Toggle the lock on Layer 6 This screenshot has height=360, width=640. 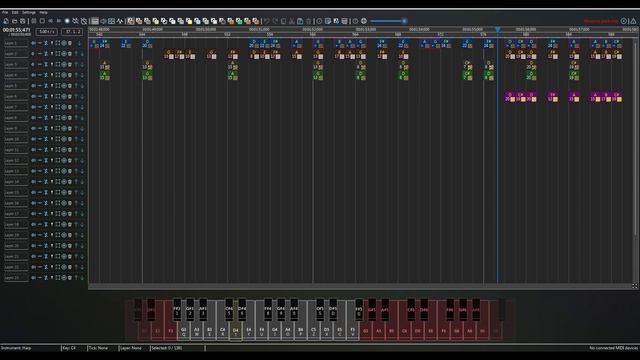click(x=46, y=96)
